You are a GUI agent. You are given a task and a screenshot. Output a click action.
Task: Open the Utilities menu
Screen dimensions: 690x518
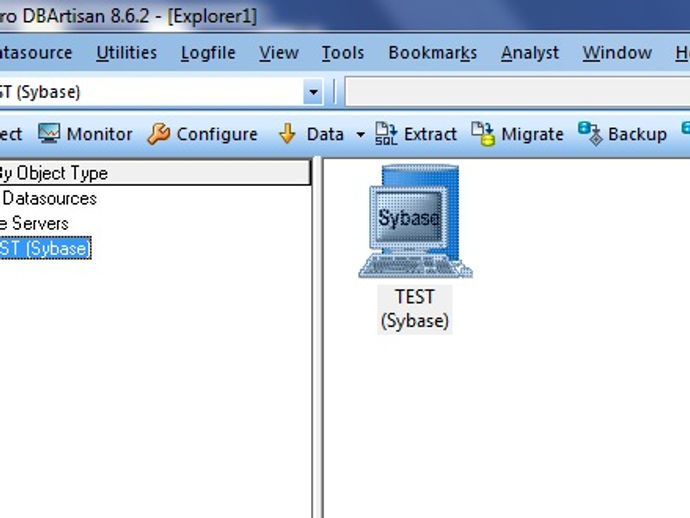[x=127, y=53]
